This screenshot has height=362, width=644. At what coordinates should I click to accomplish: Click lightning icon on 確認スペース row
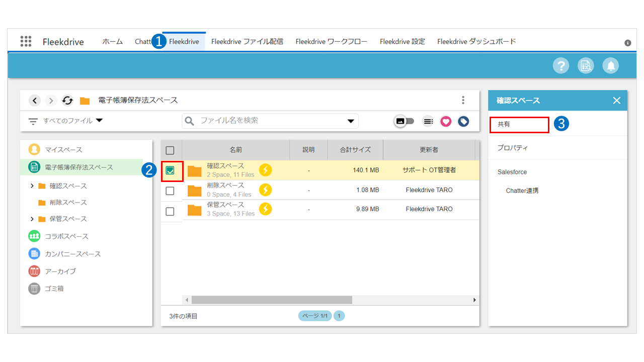coord(266,170)
